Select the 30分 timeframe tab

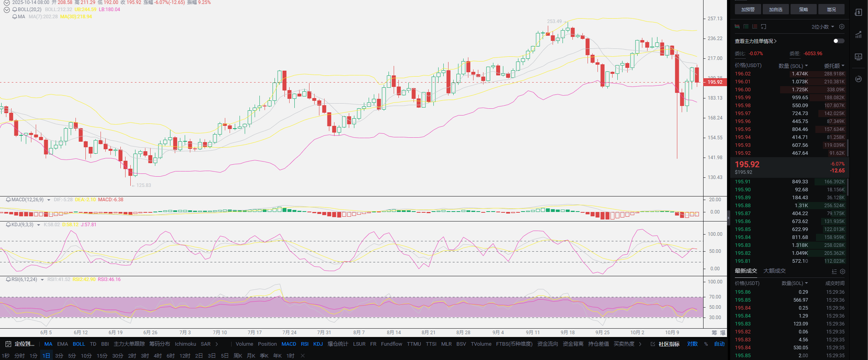click(117, 356)
